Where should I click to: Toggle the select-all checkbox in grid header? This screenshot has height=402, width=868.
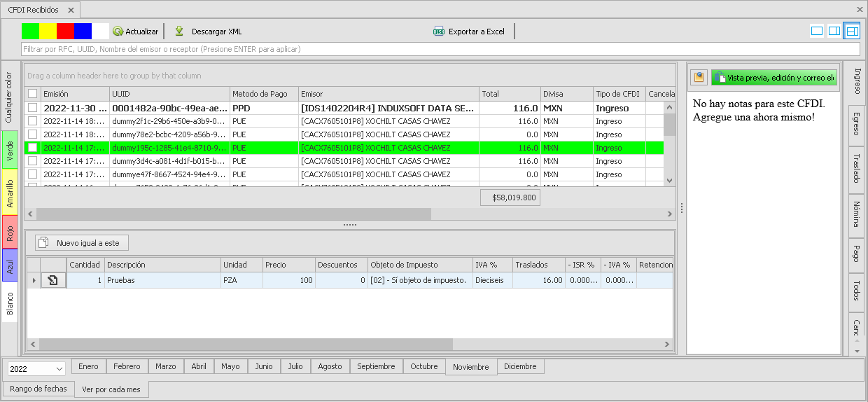pos(32,94)
